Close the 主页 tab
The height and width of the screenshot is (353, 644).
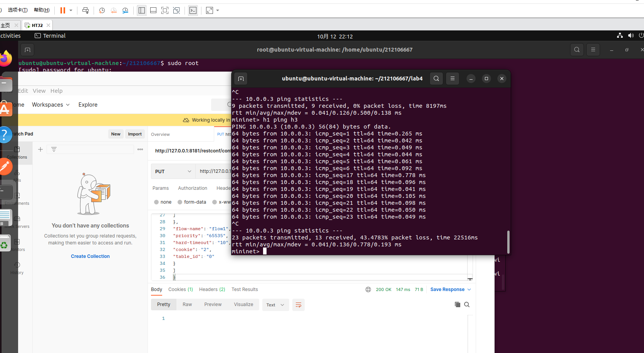pos(16,25)
